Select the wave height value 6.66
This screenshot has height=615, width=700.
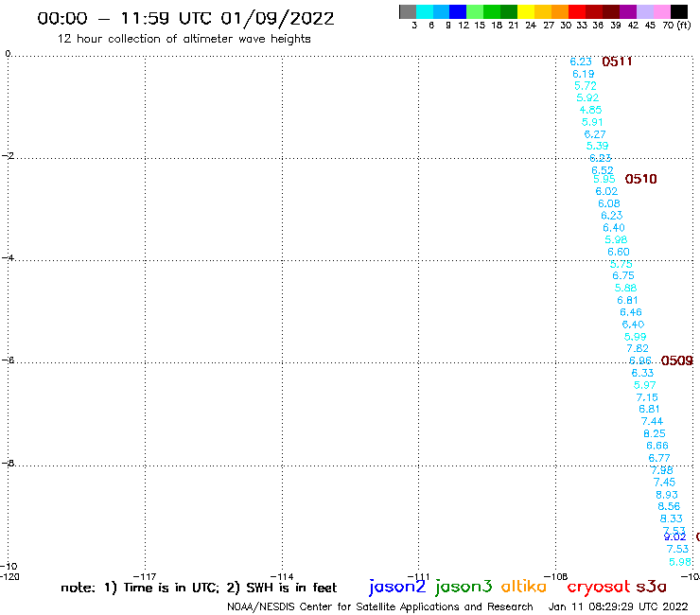coord(657,446)
